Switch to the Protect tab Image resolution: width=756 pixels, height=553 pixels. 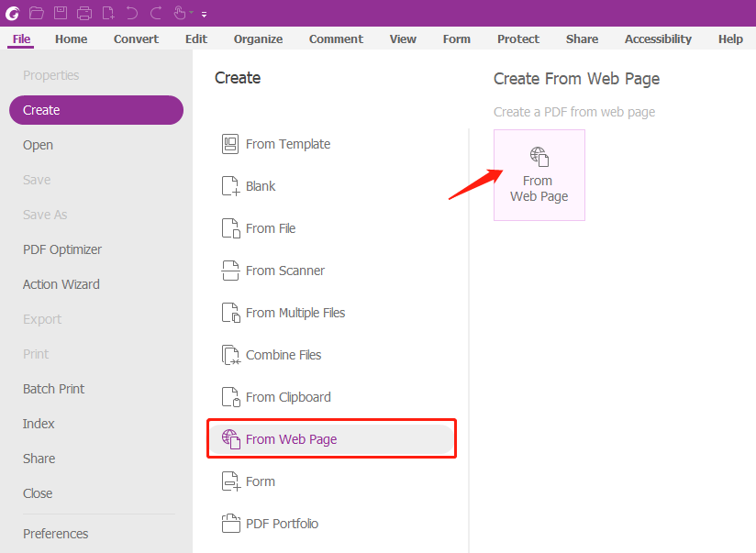[518, 39]
